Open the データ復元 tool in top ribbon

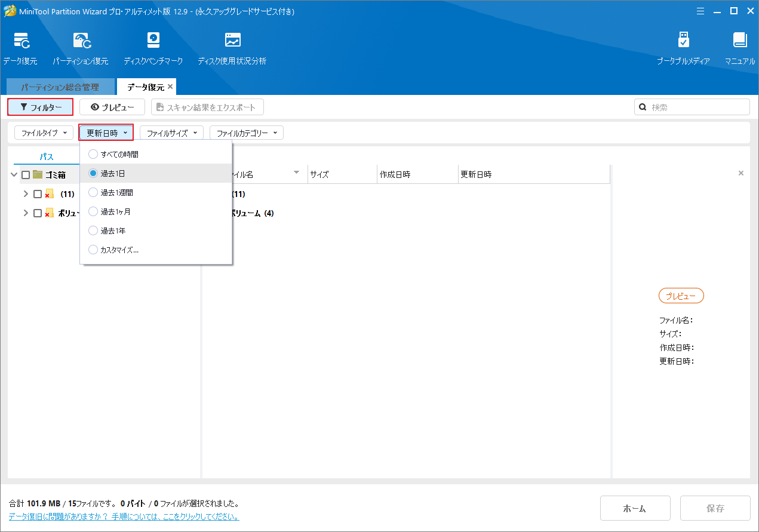(20, 48)
